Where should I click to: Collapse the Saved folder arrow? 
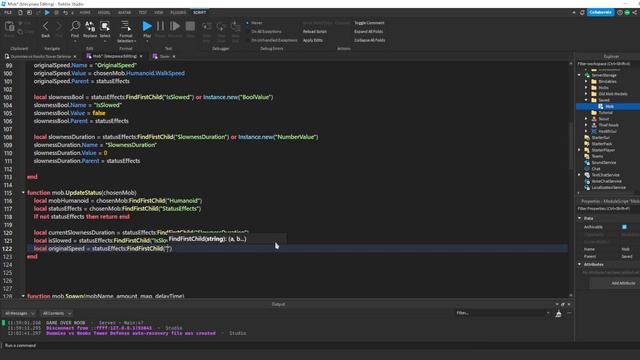coord(587,100)
